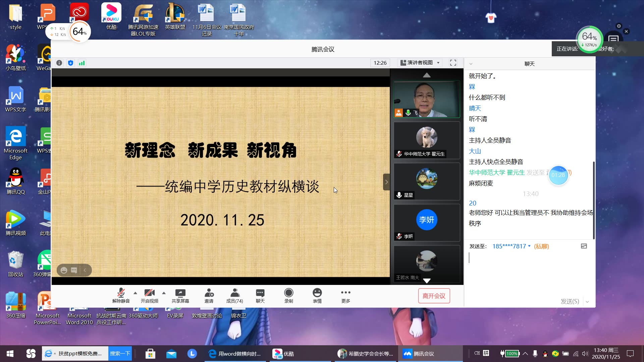Image resolution: width=644 pixels, height=362 pixels.
Task: Select the 李妍 participant tile
Action: (427, 223)
